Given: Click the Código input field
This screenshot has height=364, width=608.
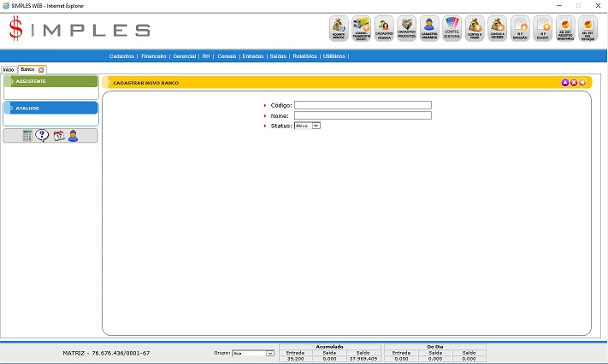Looking at the screenshot, I should click(363, 105).
